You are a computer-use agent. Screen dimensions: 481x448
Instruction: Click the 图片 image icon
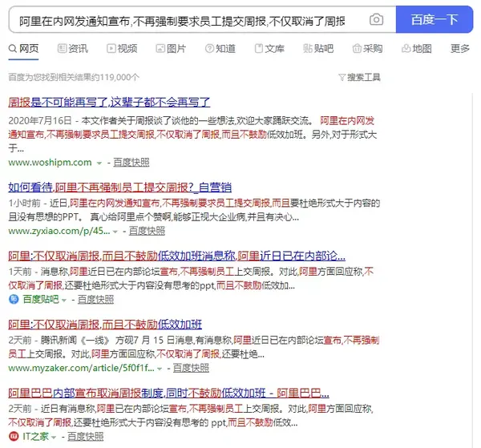pyautogui.click(x=160, y=48)
